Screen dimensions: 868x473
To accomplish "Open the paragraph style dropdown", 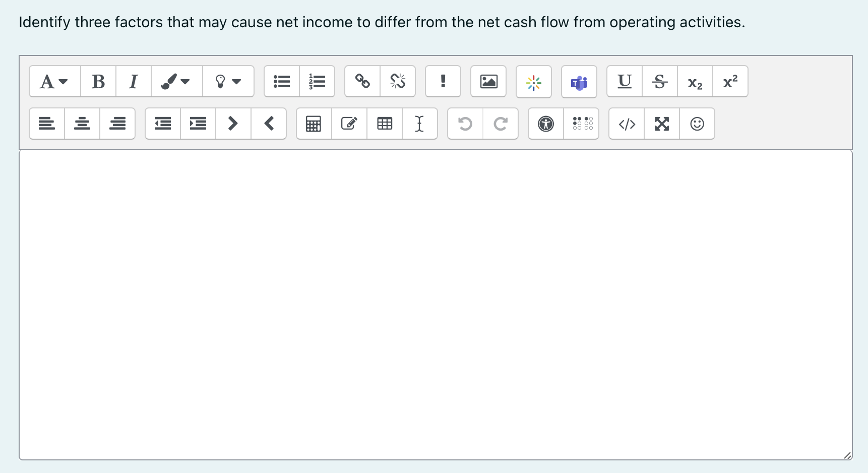I will coord(53,81).
